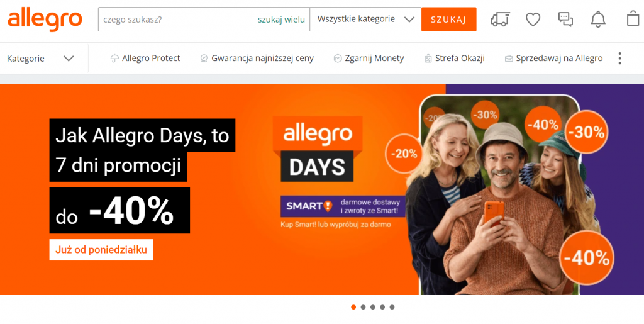Expand the Wszystkie kategorie dropdown
The width and height of the screenshot is (644, 324).
tap(365, 20)
